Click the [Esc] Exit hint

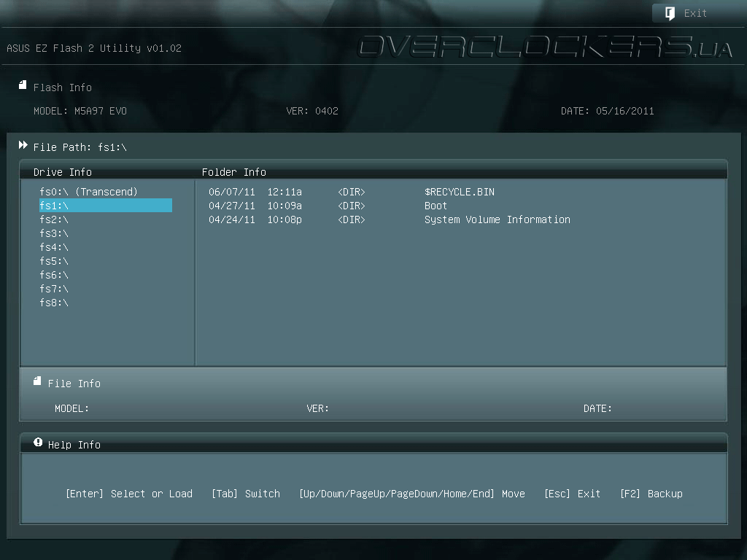(x=572, y=494)
